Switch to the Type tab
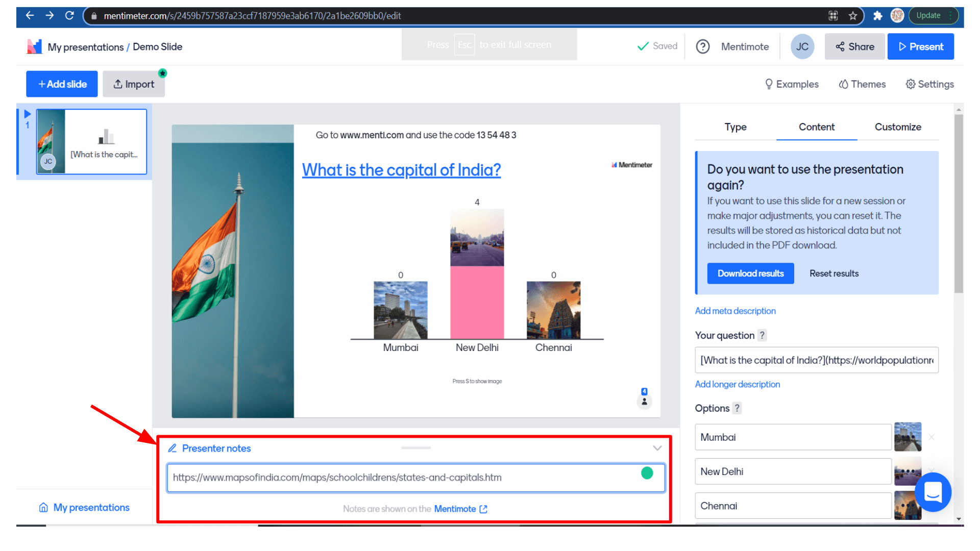 coord(735,127)
